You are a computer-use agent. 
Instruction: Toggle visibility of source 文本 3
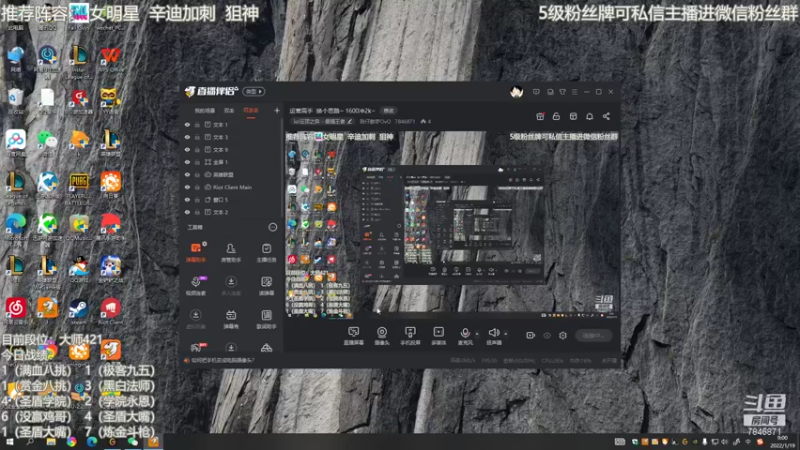pos(187,137)
